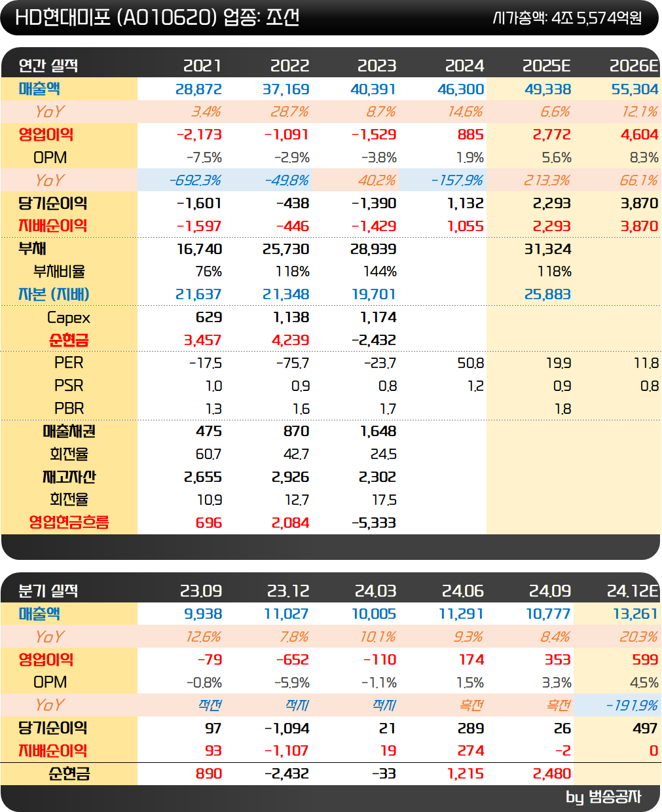
Task: Click the first 흑전 label in quarterly YoY row
Action: coord(471,705)
